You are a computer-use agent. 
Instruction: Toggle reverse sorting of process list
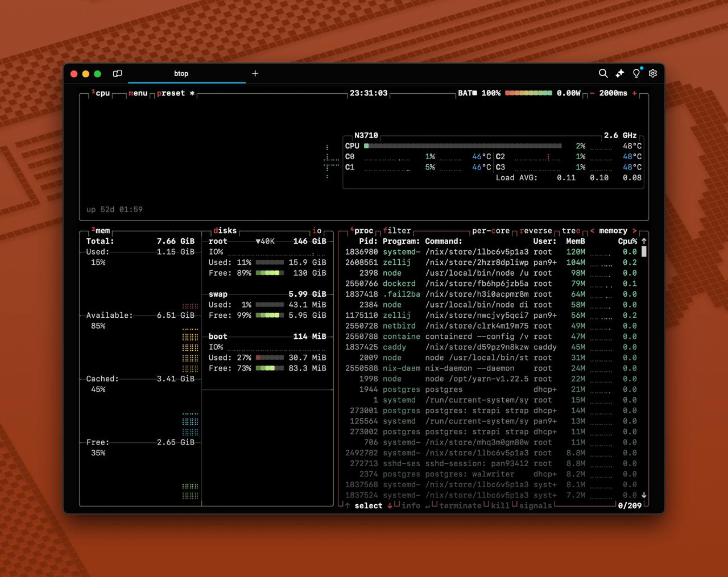click(536, 231)
